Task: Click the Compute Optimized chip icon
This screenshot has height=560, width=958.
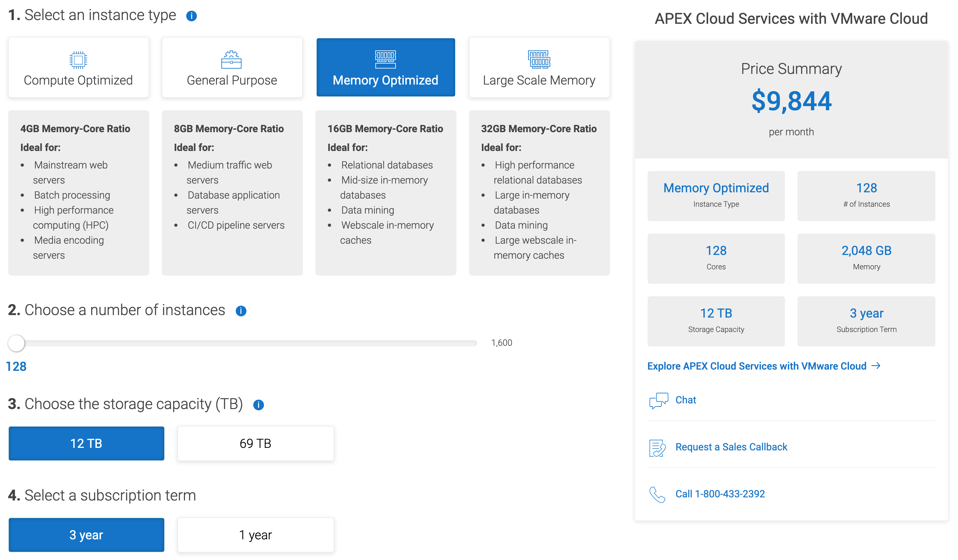Action: click(78, 60)
